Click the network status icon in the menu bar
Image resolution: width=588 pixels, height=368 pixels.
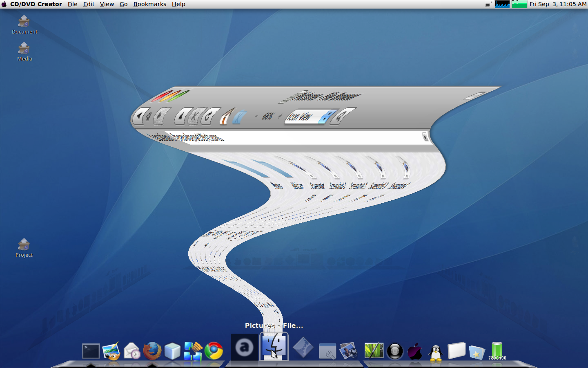(488, 4)
